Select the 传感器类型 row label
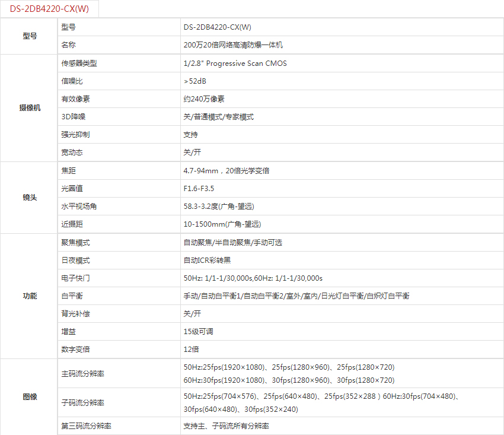 [79, 63]
